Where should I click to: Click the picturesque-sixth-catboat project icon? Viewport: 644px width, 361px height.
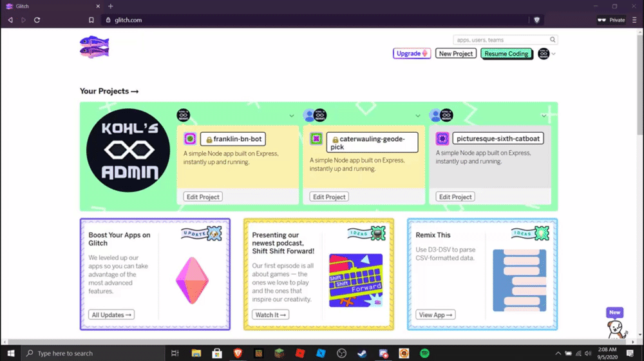click(442, 139)
